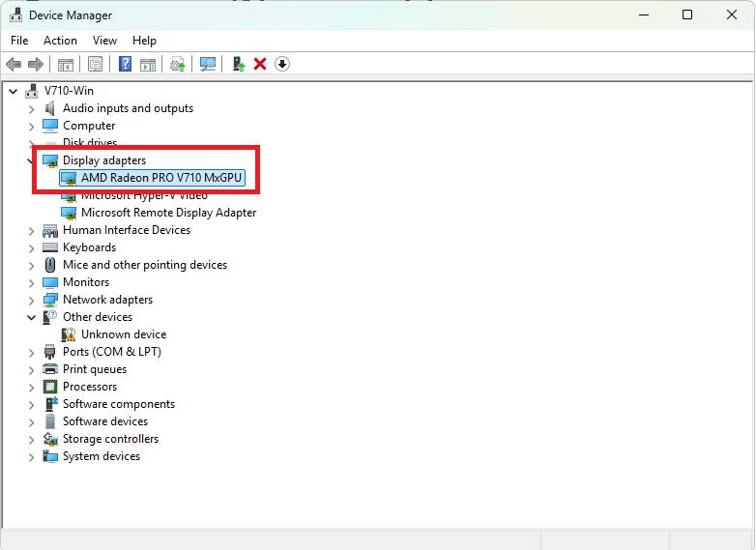
Task: Select the Software devices label
Action: pyautogui.click(x=105, y=421)
